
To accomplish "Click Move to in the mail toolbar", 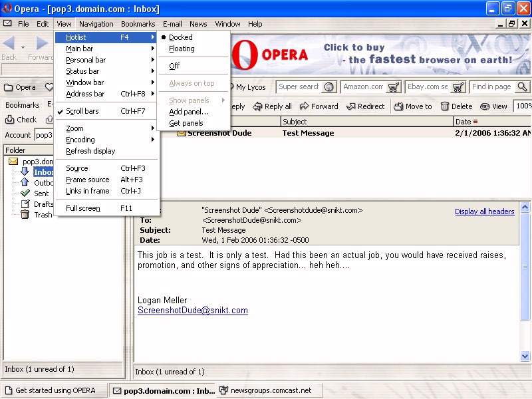I will [412, 106].
